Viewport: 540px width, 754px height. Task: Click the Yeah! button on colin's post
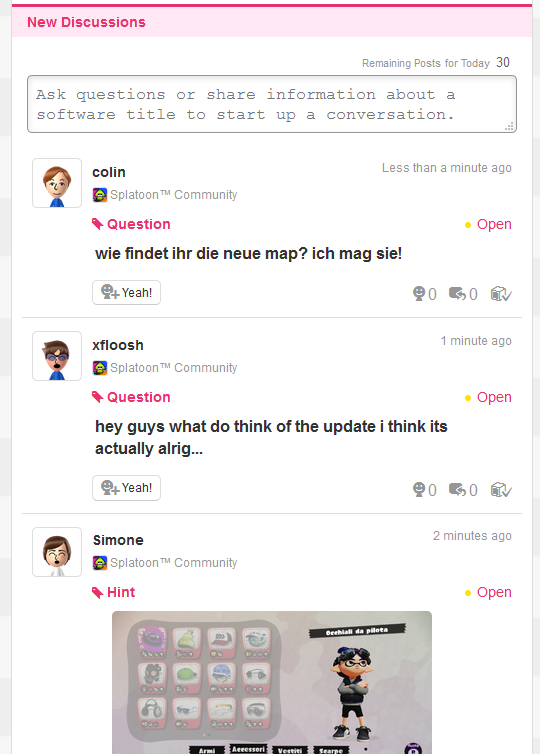(x=126, y=292)
